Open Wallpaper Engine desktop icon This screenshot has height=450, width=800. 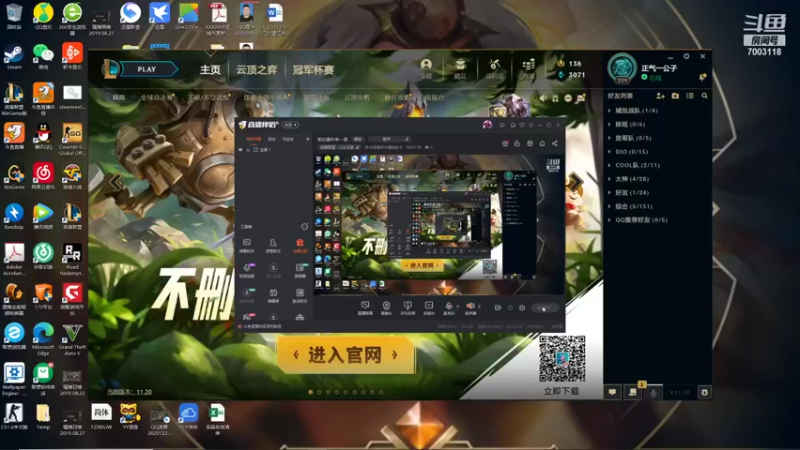coord(14,379)
